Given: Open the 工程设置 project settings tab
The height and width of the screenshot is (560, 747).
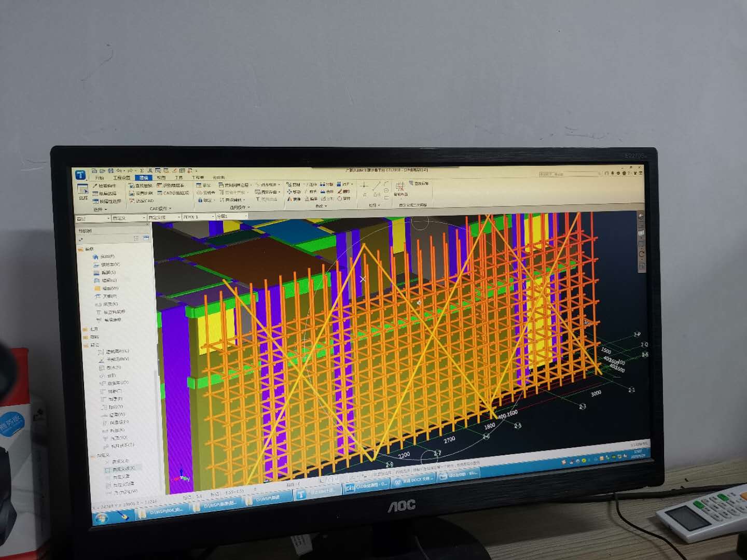Looking at the screenshot, I should click(x=121, y=178).
